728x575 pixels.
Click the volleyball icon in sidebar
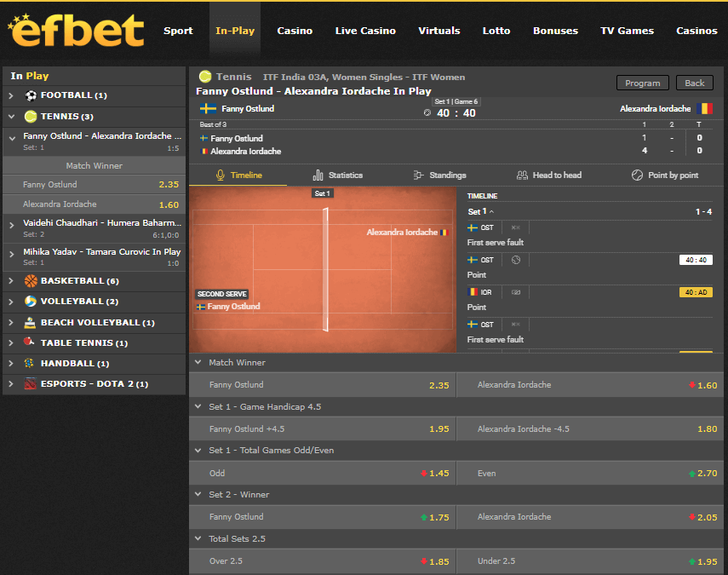click(31, 301)
